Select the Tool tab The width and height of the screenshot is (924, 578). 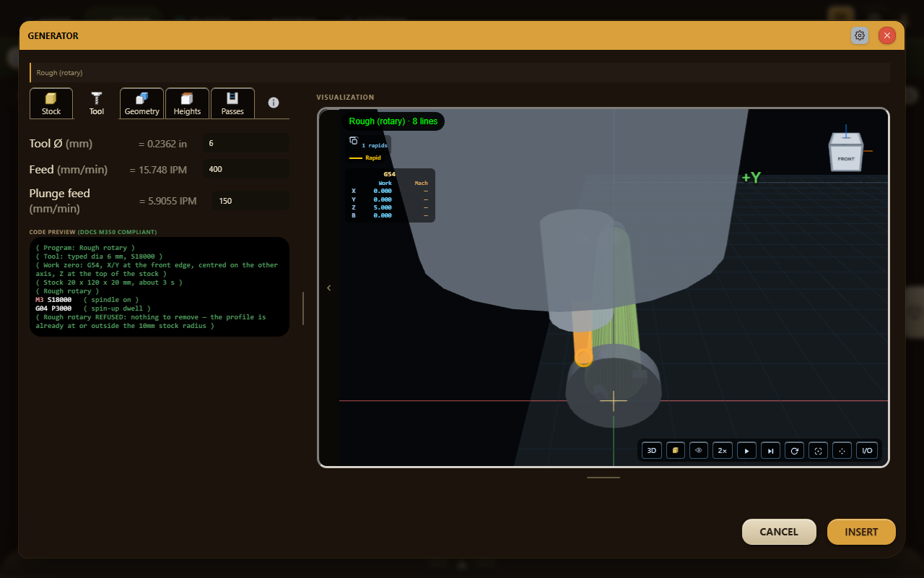[97, 103]
